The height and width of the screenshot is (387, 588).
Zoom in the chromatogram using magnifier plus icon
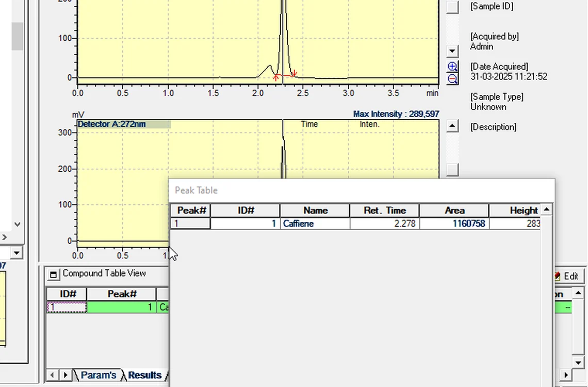pos(453,67)
